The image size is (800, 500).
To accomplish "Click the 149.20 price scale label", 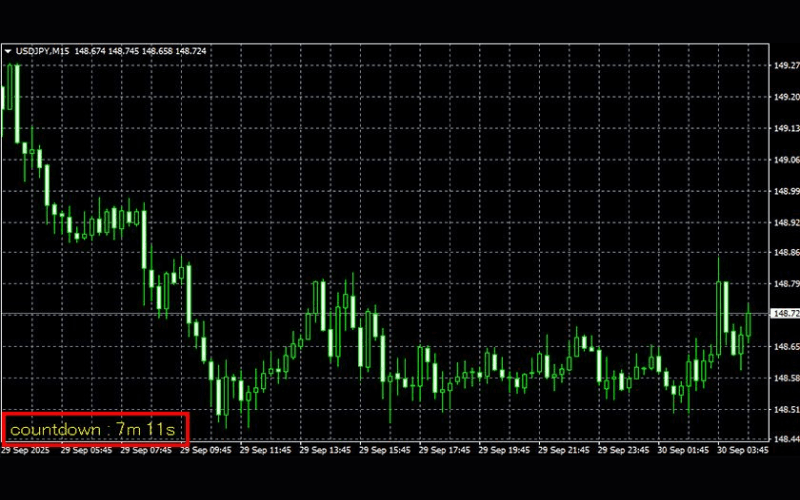I will (x=785, y=98).
